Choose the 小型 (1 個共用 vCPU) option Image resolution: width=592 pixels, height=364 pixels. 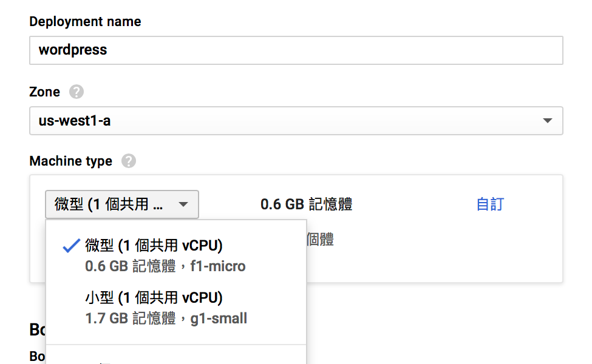pyautogui.click(x=154, y=298)
